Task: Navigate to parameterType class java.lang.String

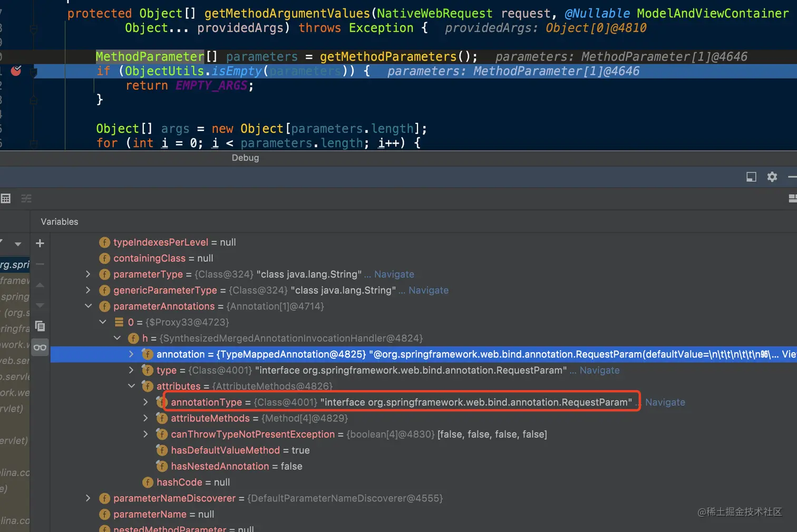Action: tap(394, 274)
